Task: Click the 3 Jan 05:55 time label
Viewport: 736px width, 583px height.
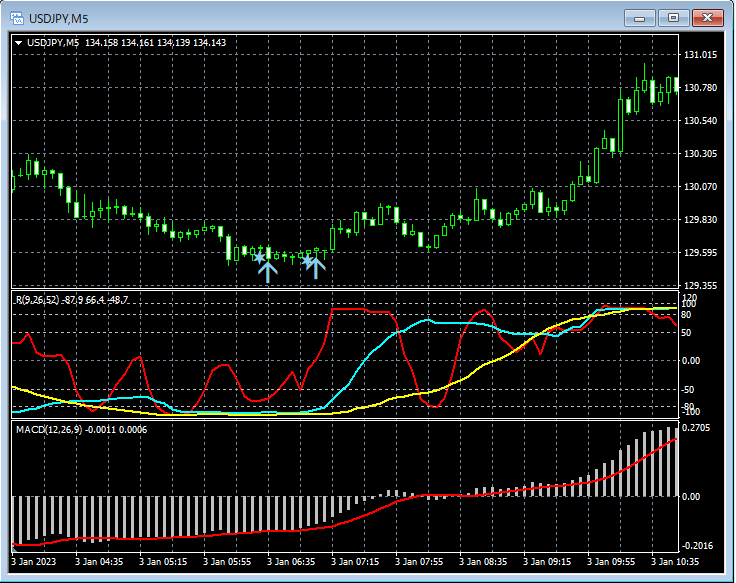Action: coord(227,561)
